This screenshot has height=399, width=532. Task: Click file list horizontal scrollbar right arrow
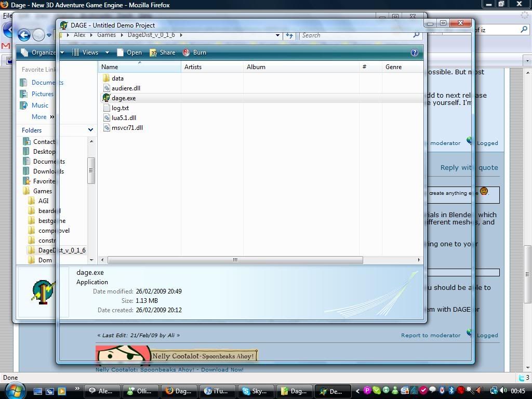(x=419, y=260)
